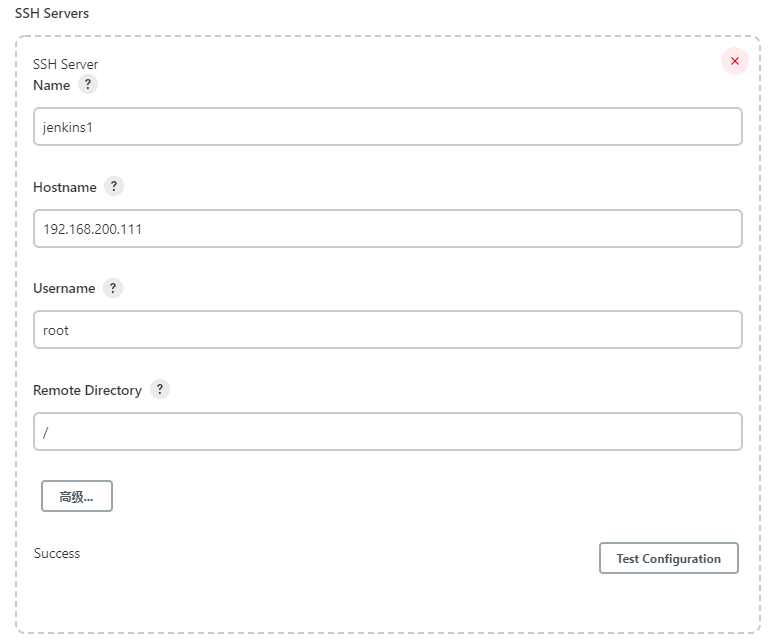Place cursor on the jenkins1 text

(67, 128)
